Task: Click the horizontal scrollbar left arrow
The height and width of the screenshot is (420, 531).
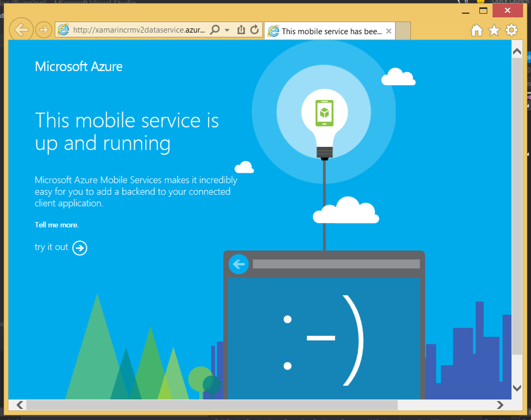Action: point(20,405)
